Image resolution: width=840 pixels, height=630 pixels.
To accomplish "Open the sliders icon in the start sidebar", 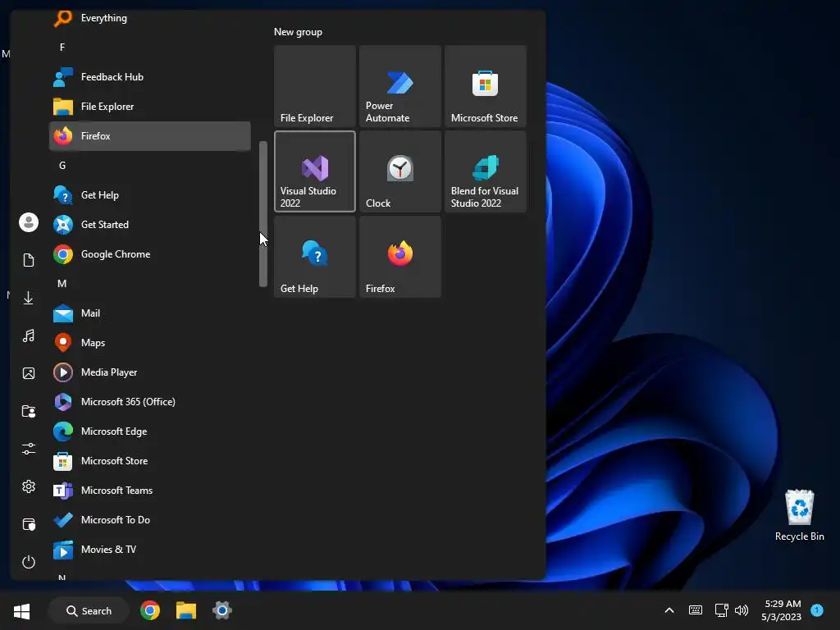I will (29, 449).
